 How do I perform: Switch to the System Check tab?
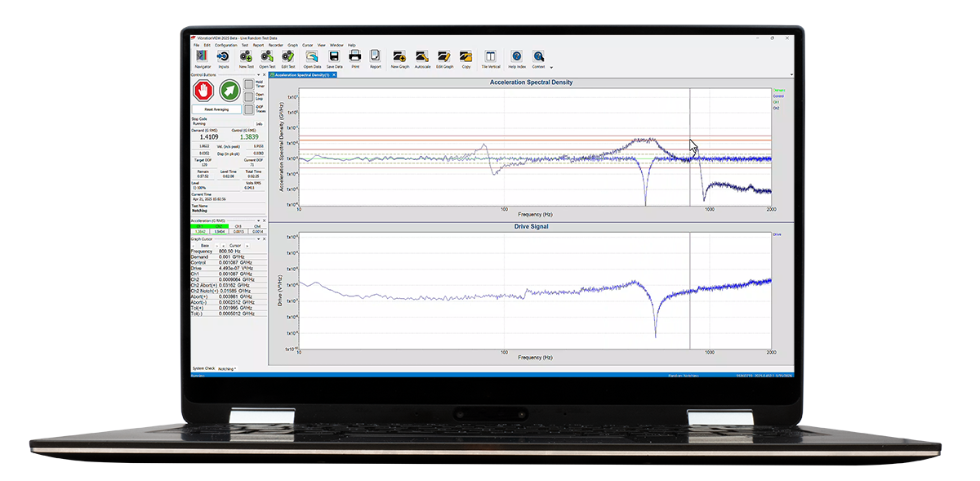click(203, 368)
